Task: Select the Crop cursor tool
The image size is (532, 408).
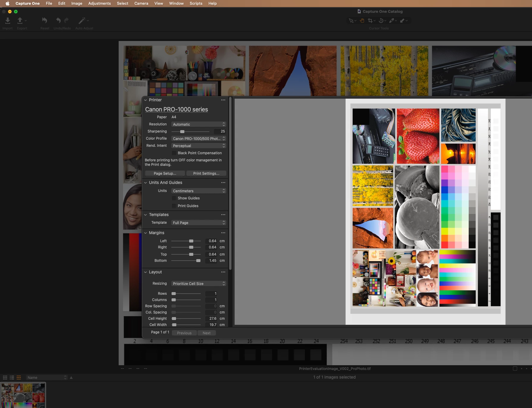Action: click(x=370, y=21)
